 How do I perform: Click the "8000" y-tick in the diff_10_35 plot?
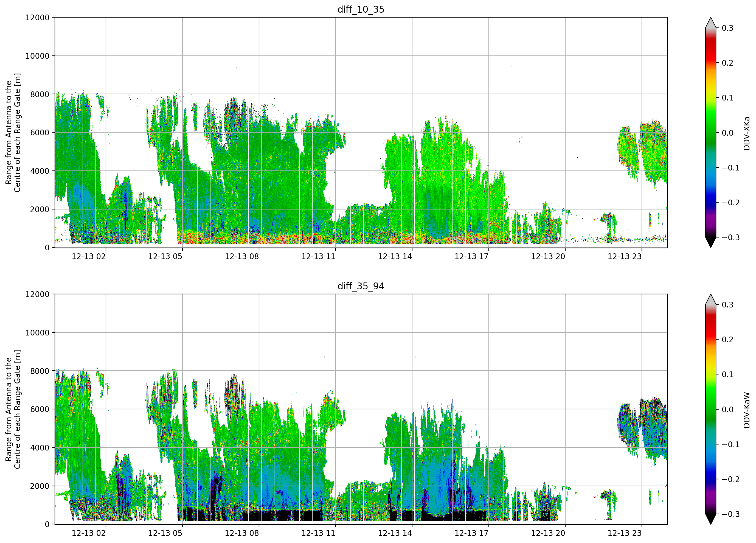click(x=40, y=94)
